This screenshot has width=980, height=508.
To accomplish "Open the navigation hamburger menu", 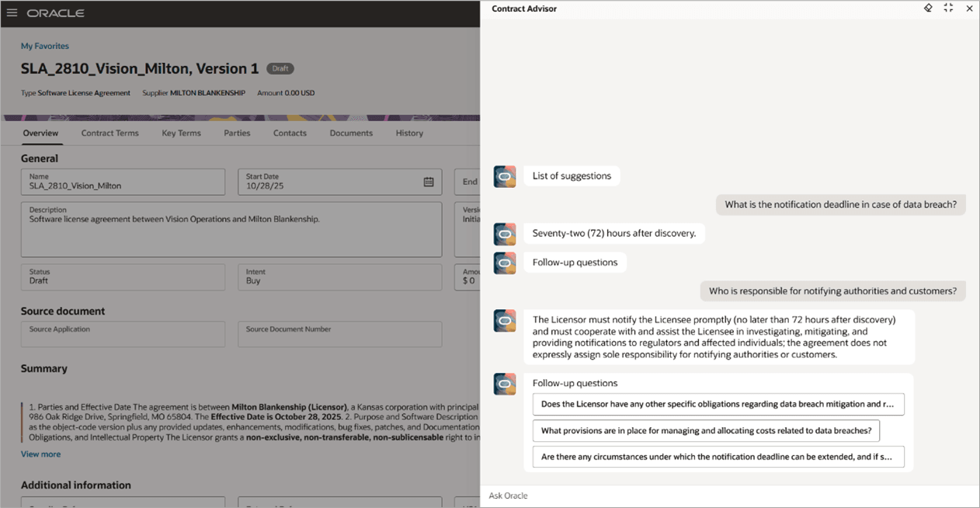I will click(x=11, y=12).
